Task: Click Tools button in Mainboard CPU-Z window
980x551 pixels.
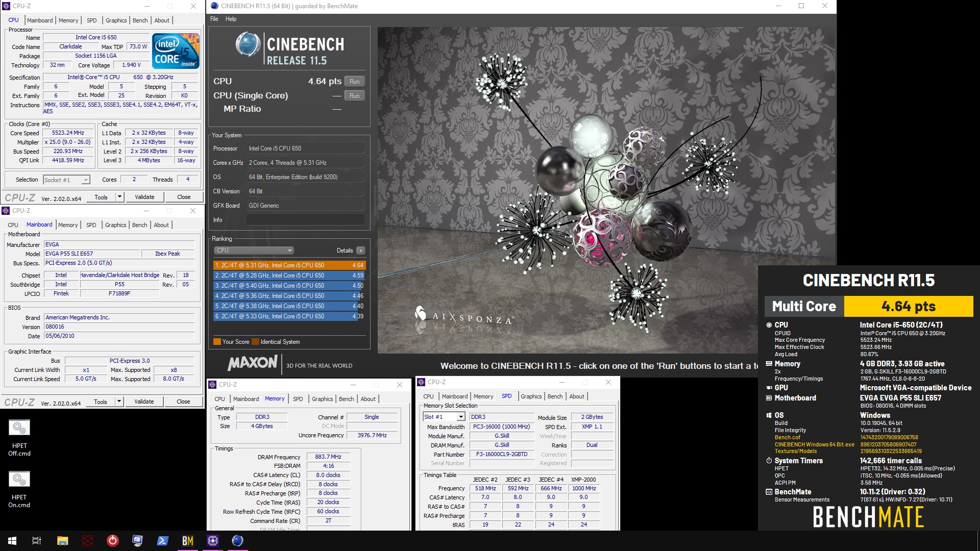Action: coord(101,402)
